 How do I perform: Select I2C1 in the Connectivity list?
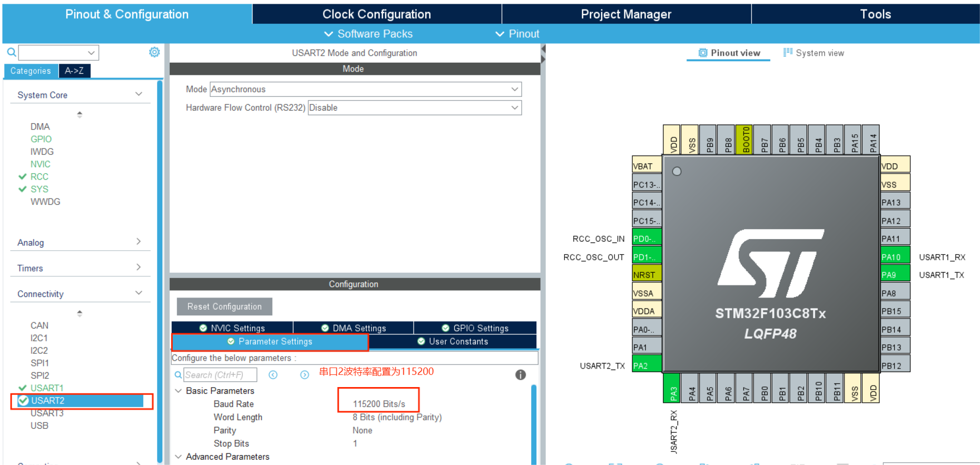tap(39, 338)
